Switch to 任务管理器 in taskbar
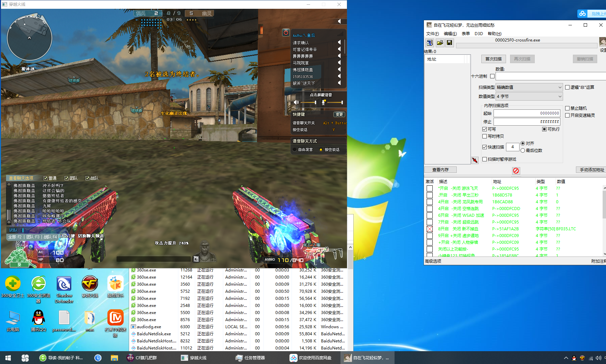Image resolution: width=606 pixels, height=364 pixels. point(250,358)
